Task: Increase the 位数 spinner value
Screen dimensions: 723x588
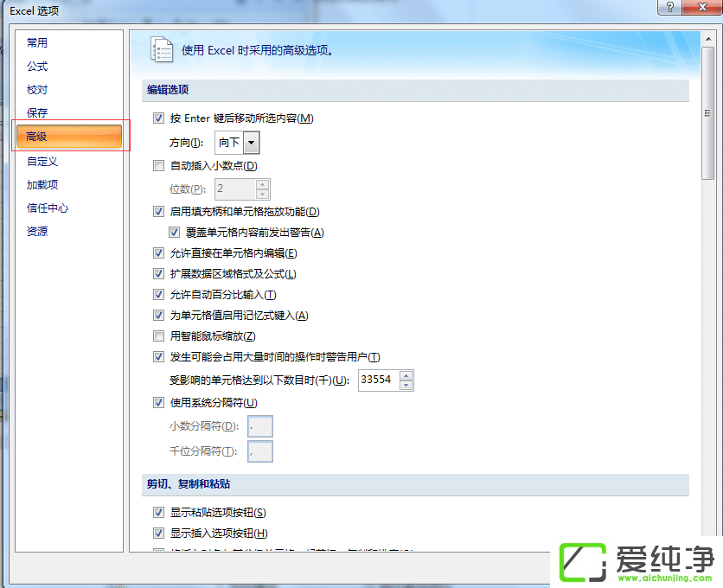Action: [x=262, y=185]
